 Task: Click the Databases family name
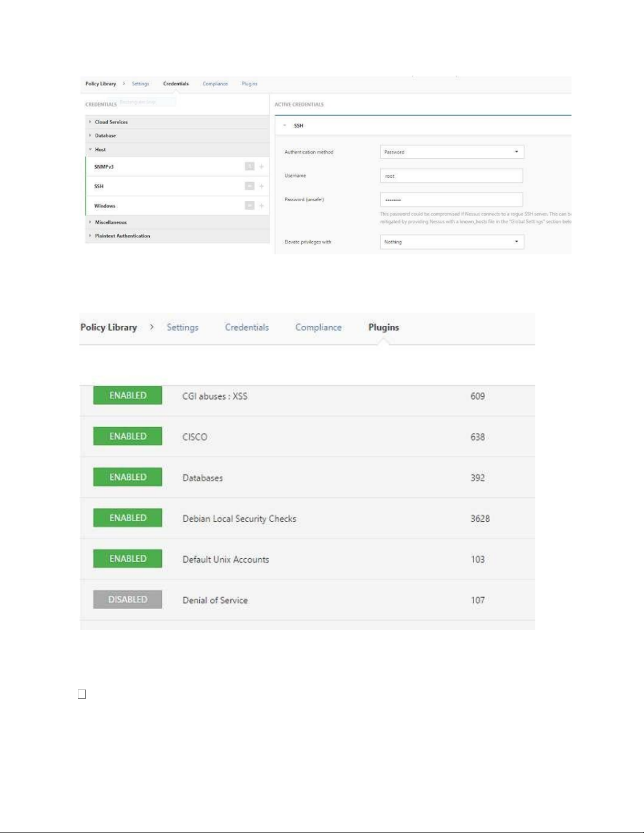coord(202,478)
